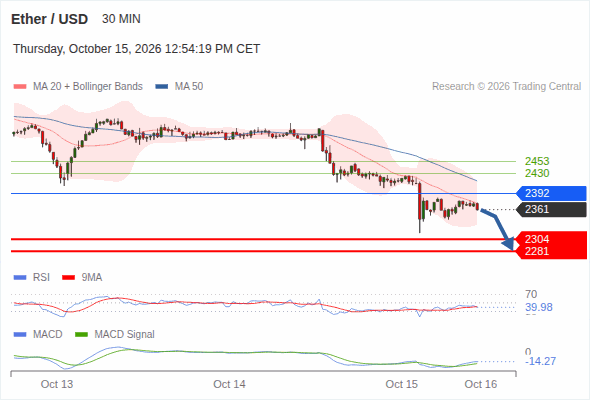Click the MACD value -14.27
The width and height of the screenshot is (590, 400).
[540, 361]
